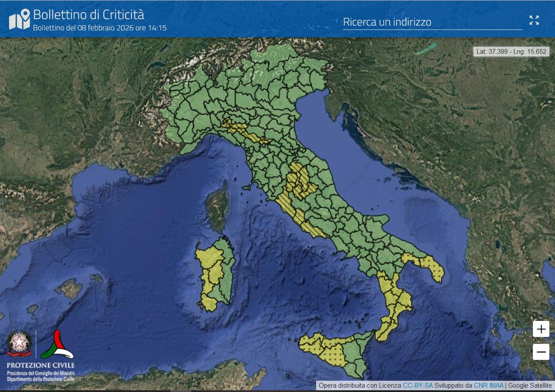This screenshot has height=392, width=555.
Task: Click the map pin logo icon
Action: (x=20, y=20)
